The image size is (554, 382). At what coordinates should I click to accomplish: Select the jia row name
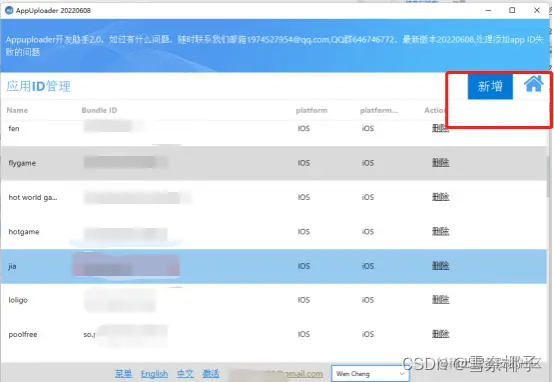(12, 266)
